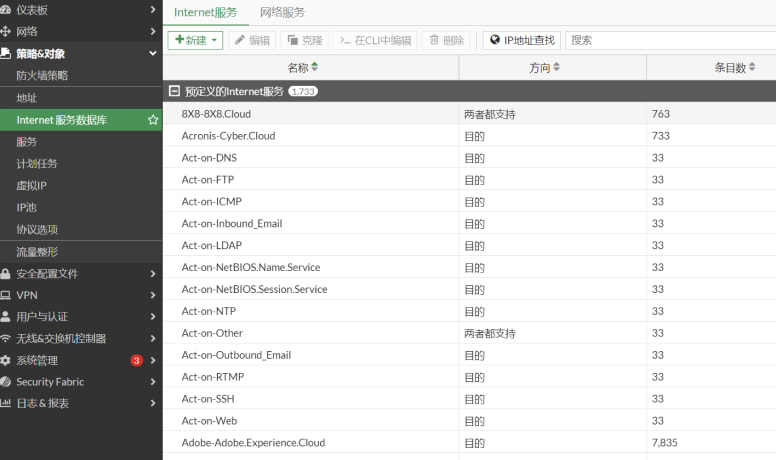Collapse the 预定义的Internet服务 group
This screenshot has width=776, height=460.
[174, 91]
